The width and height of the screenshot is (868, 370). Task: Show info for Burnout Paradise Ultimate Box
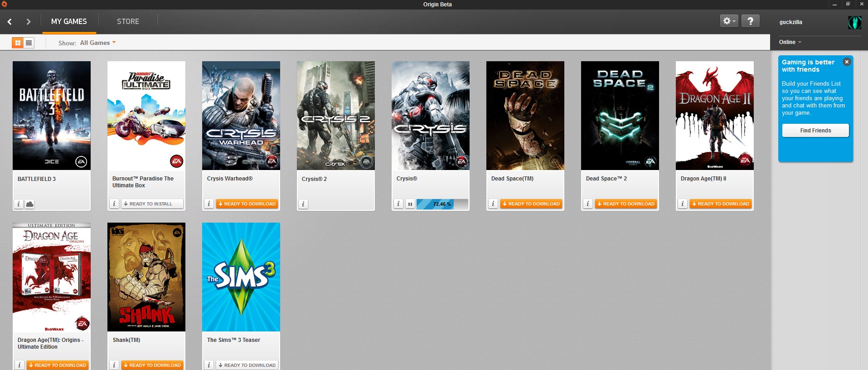[x=114, y=204]
